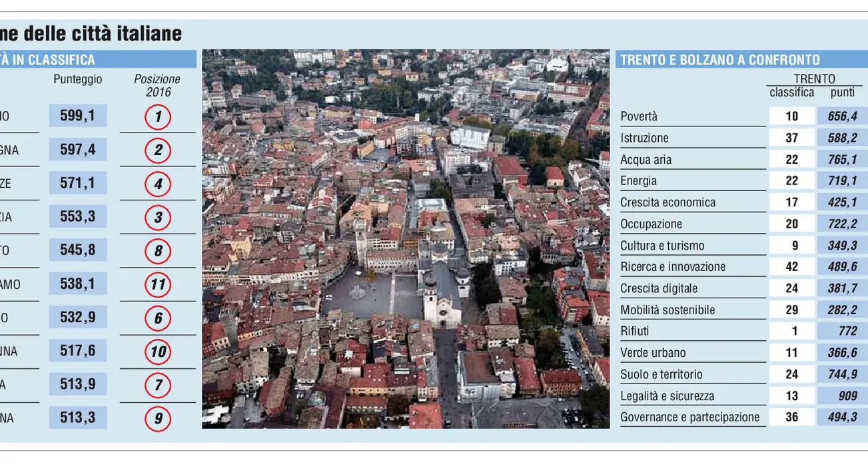Click the punti value 765,1
868x464 pixels.
pos(843,159)
